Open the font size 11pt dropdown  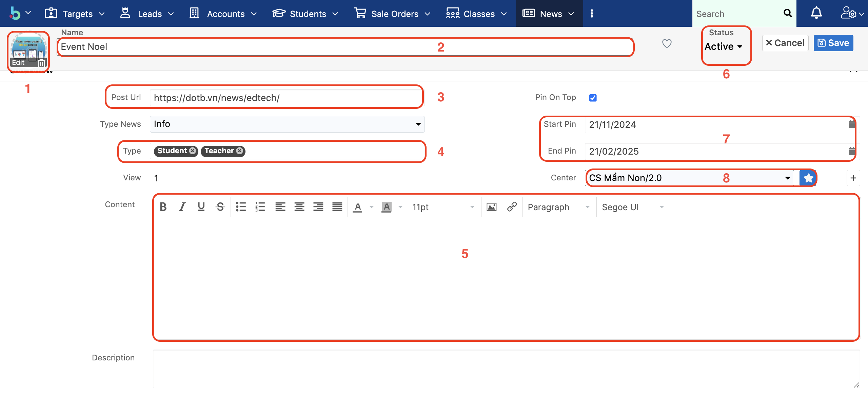click(443, 207)
